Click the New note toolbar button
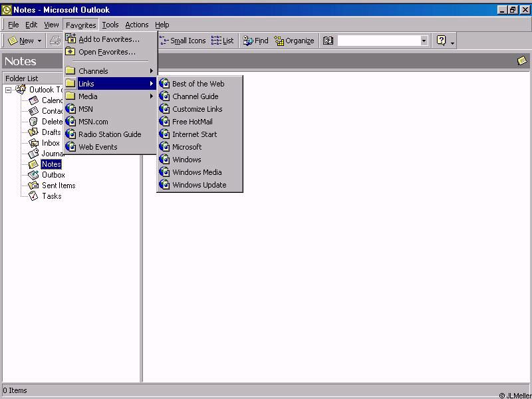 21,41
